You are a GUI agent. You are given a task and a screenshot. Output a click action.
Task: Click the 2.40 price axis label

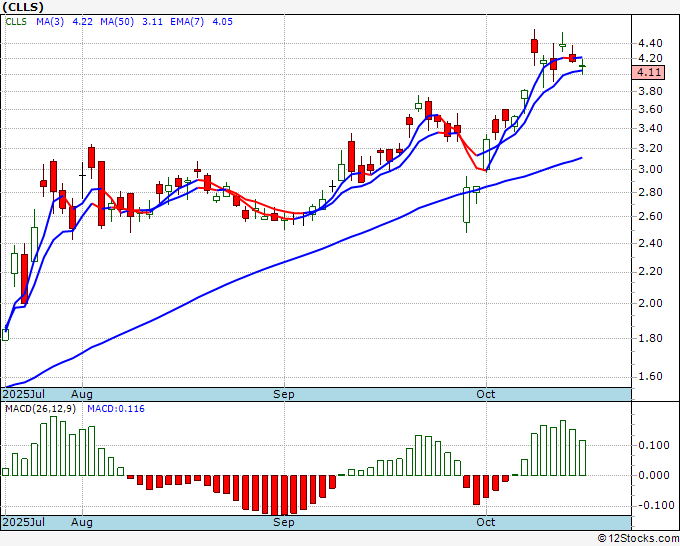(650, 243)
